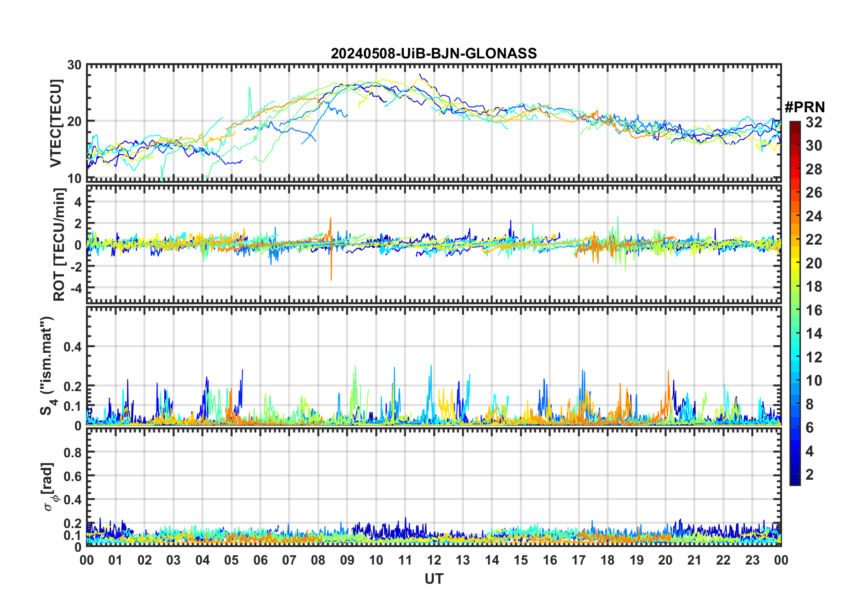Screen dimensions: 868x607
Task: Click colorbar tick label 14
Action: click(x=814, y=334)
